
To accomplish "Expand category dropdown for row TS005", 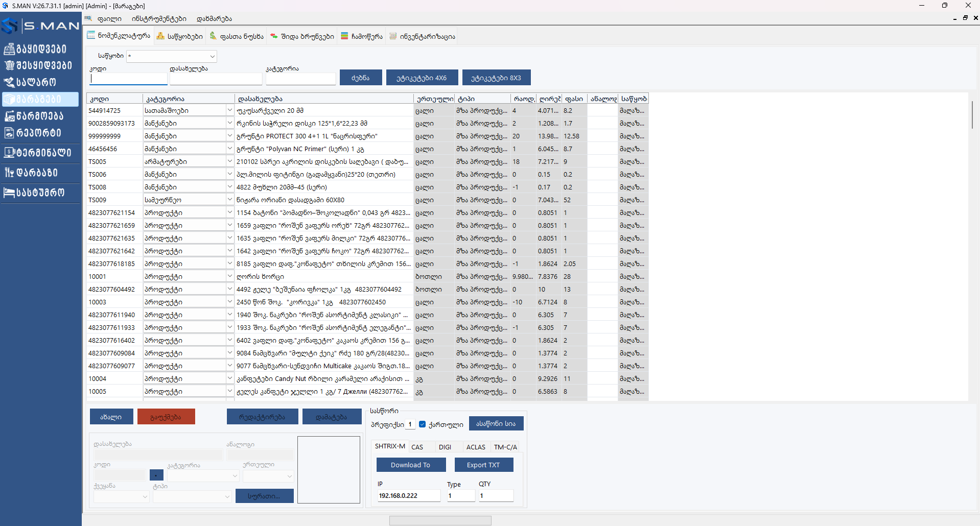I will pyautogui.click(x=229, y=161).
